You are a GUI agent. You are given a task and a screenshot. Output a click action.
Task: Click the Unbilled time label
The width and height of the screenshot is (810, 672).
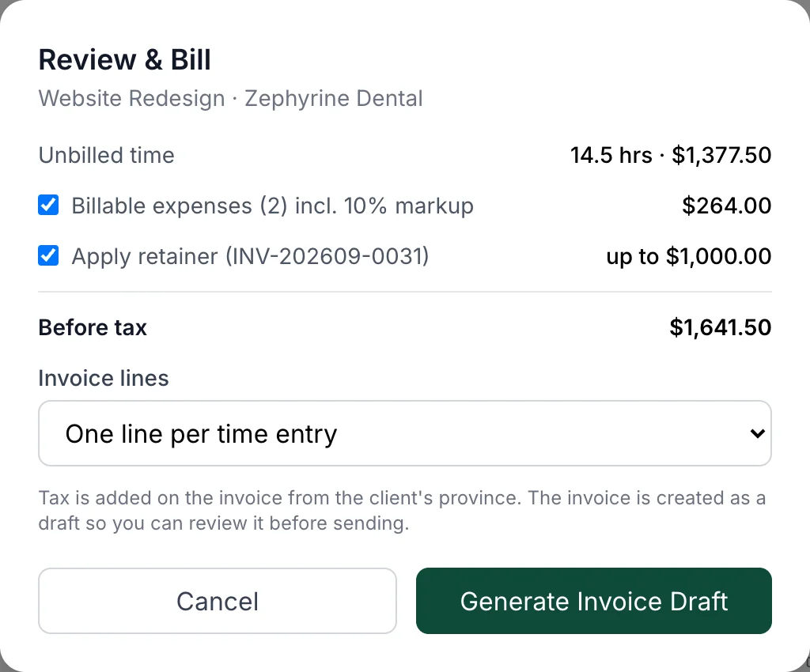[x=107, y=156]
